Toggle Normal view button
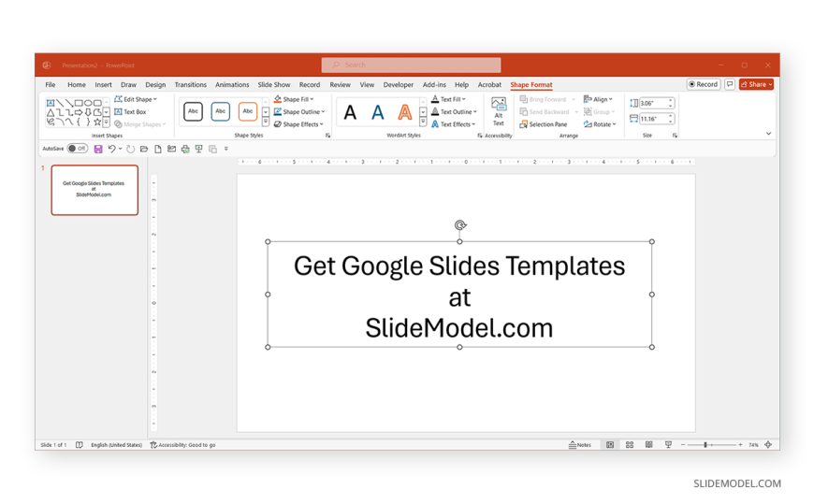Viewport: 814px width, 504px height. [610, 445]
